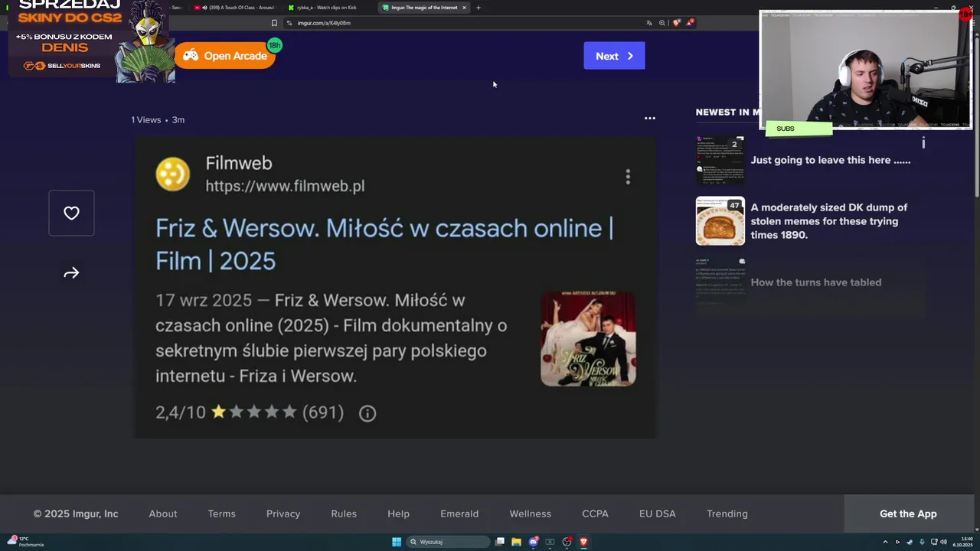Bookmark page with the address bar bookmark icon
The height and width of the screenshot is (551, 980).
[274, 23]
